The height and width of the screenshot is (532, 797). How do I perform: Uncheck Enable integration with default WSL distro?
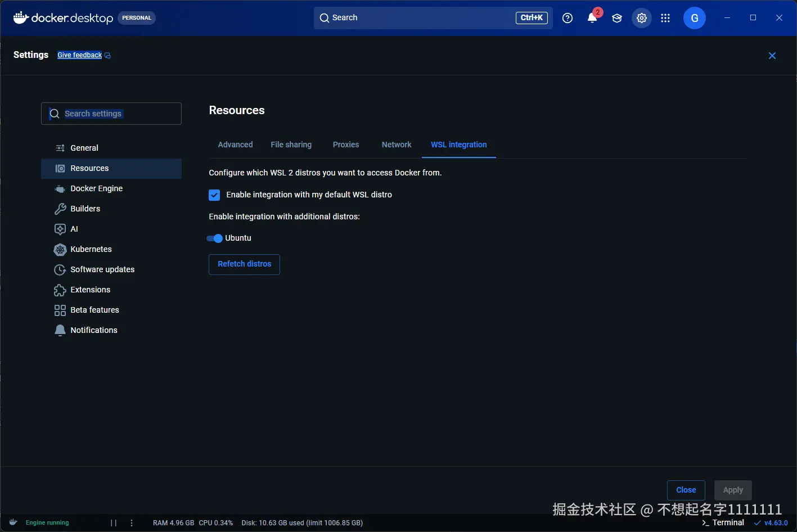coord(214,195)
